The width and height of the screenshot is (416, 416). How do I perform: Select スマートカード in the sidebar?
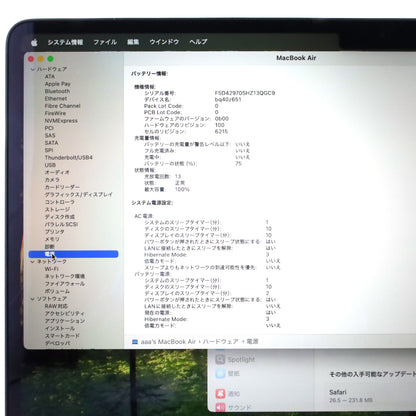click(x=62, y=336)
